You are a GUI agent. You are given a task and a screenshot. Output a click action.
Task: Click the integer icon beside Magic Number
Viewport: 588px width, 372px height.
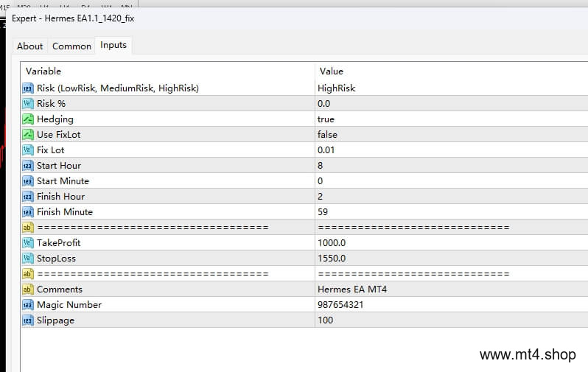[28, 305]
